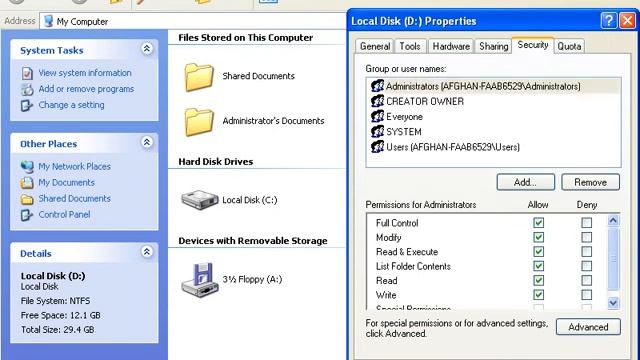Click the help question mark in Properties title bar
Image resolution: width=640 pixels, height=360 pixels.
(x=609, y=20)
